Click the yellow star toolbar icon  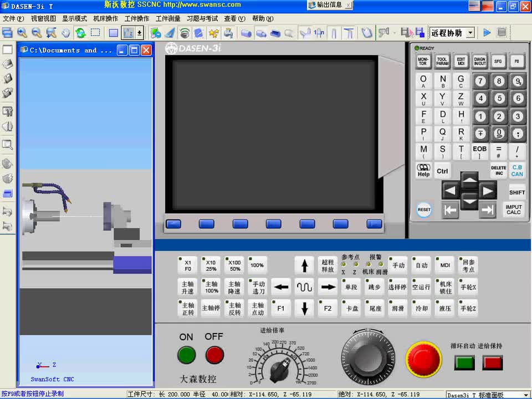pyautogui.click(x=214, y=33)
